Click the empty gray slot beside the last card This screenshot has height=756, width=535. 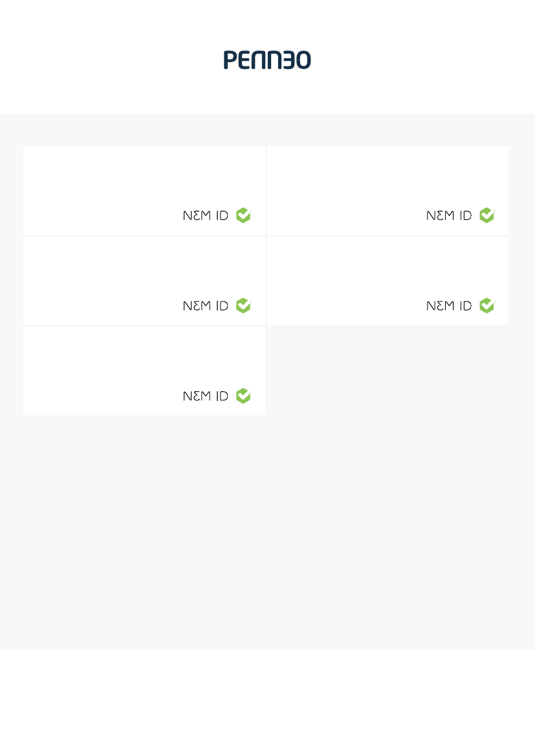pyautogui.click(x=388, y=371)
